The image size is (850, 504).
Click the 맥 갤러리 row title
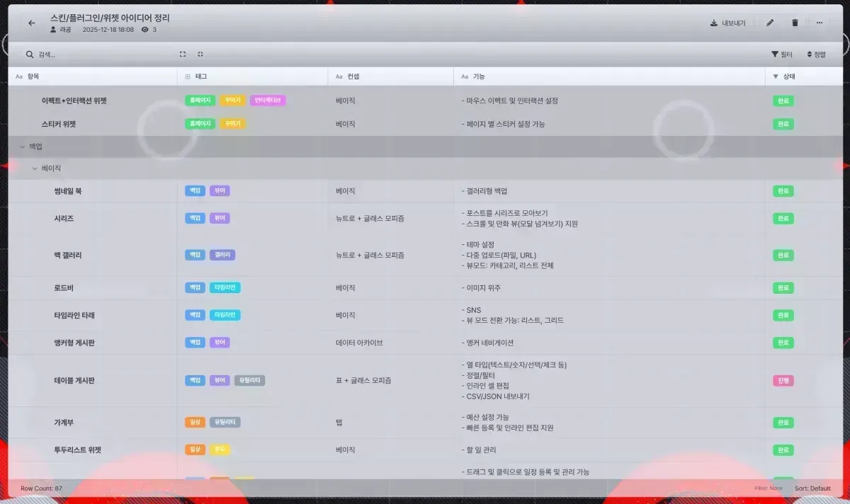point(67,255)
